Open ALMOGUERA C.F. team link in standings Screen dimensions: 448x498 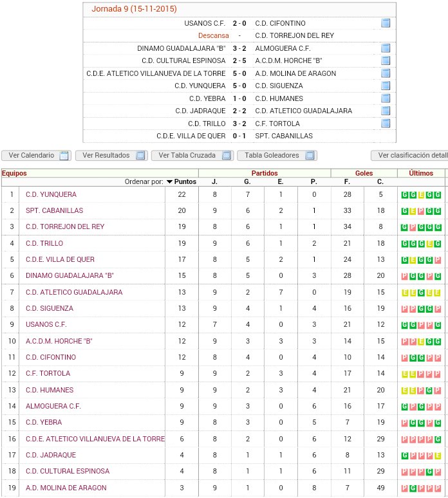53,406
